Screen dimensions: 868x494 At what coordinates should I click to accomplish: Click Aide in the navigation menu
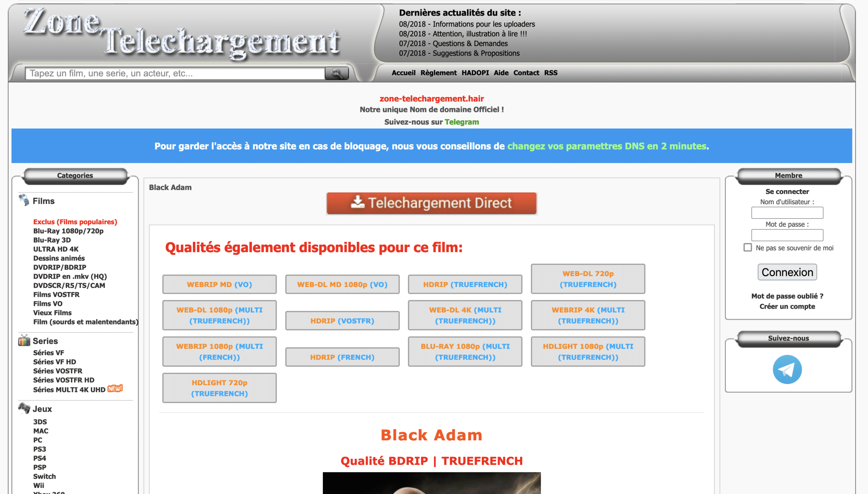(501, 72)
